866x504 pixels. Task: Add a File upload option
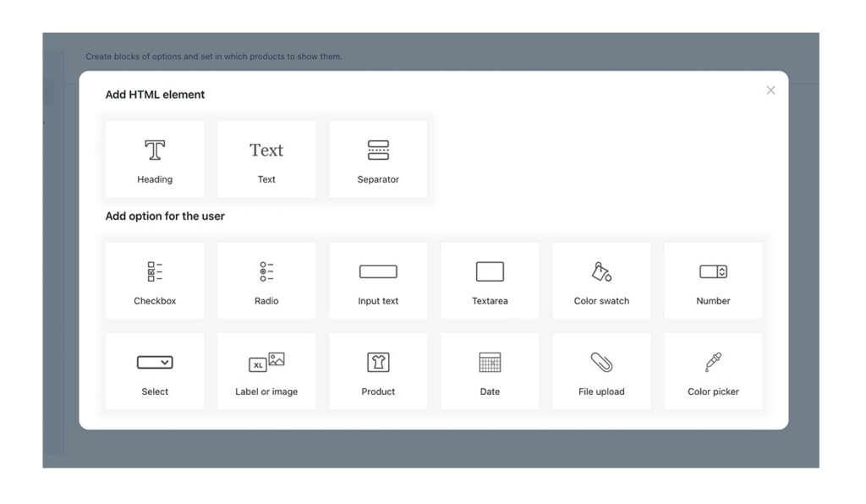click(x=601, y=371)
